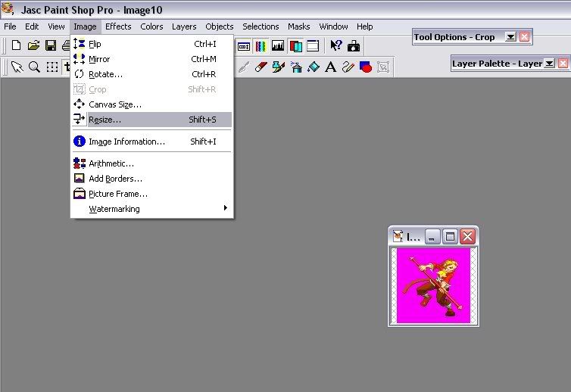Image resolution: width=571 pixels, height=392 pixels.
Task: Open the Effects menu
Action: pos(118,26)
